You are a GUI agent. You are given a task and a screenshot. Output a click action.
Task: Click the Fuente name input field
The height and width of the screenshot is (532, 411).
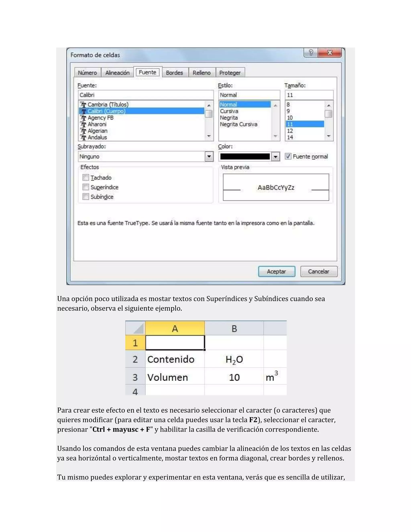click(x=146, y=95)
